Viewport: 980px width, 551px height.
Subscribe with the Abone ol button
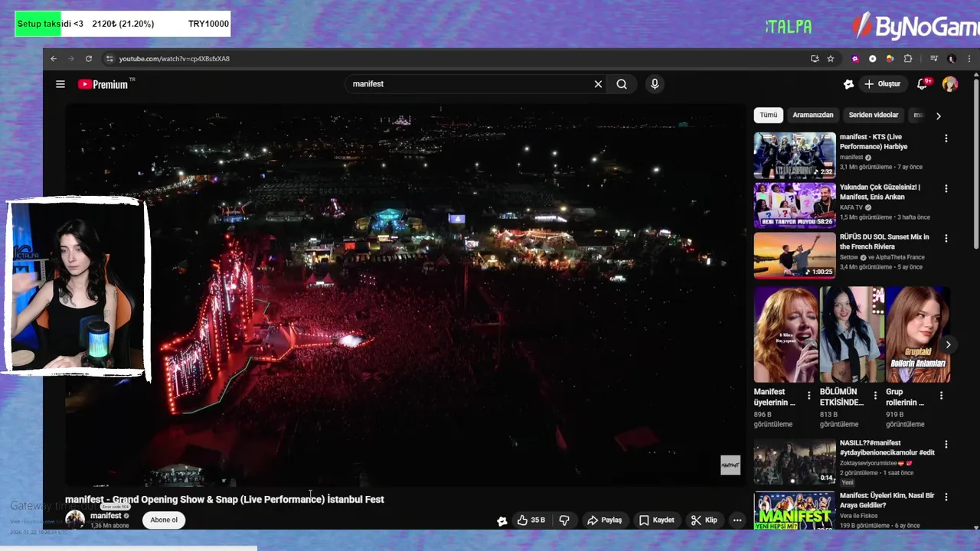coord(164,520)
